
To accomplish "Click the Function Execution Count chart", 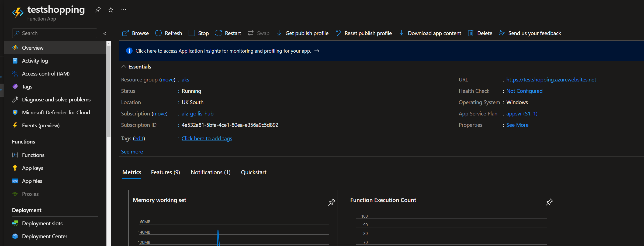I will coord(451,218).
